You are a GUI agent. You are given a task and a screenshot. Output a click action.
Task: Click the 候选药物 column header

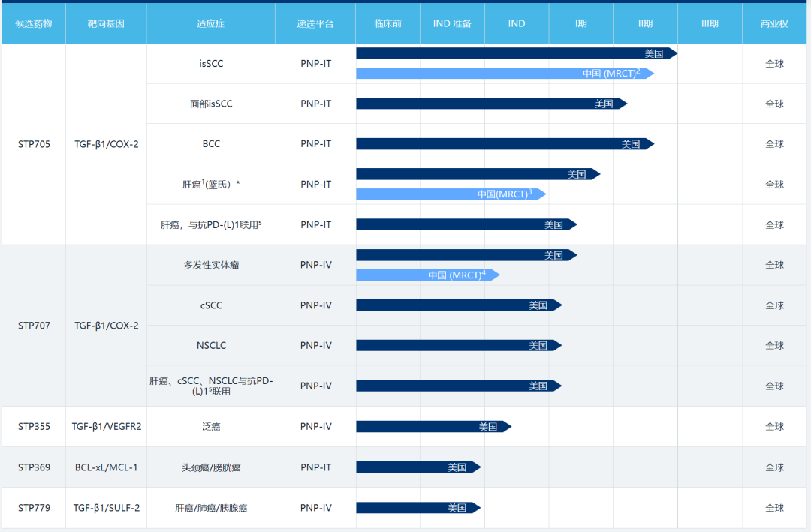tap(33, 23)
